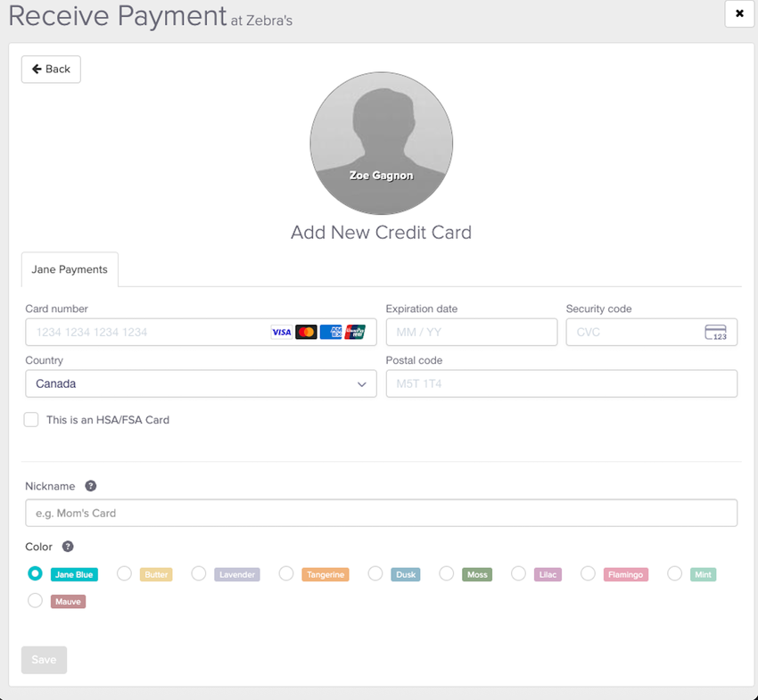The height and width of the screenshot is (700, 758).
Task: Select the Mauve color radio button
Action: 35,601
